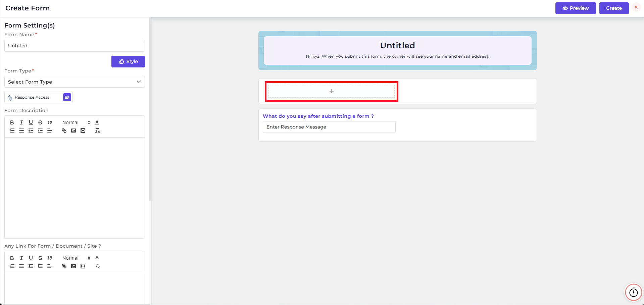Toggle strikethrough in Any Link editor
644x305 pixels.
pyautogui.click(x=40, y=258)
